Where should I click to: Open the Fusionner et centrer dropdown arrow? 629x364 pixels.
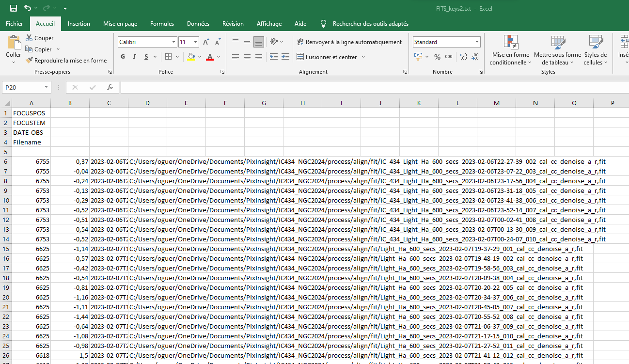click(x=363, y=57)
